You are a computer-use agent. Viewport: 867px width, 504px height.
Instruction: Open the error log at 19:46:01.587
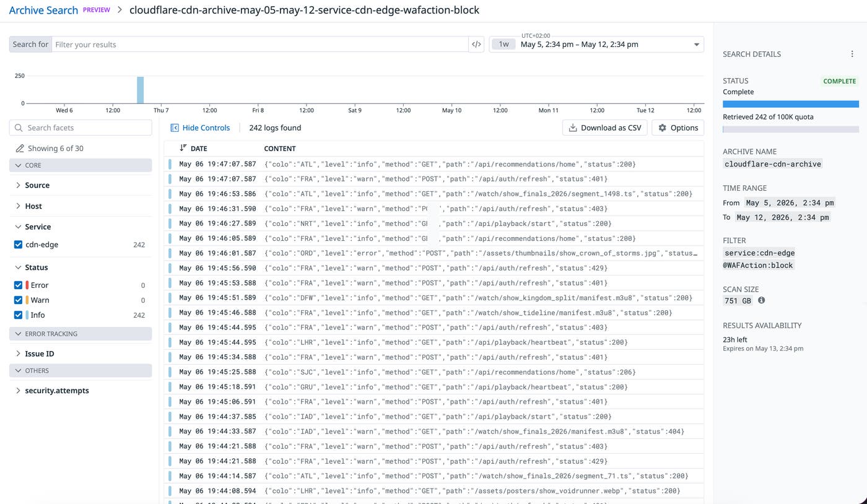pyautogui.click(x=434, y=253)
